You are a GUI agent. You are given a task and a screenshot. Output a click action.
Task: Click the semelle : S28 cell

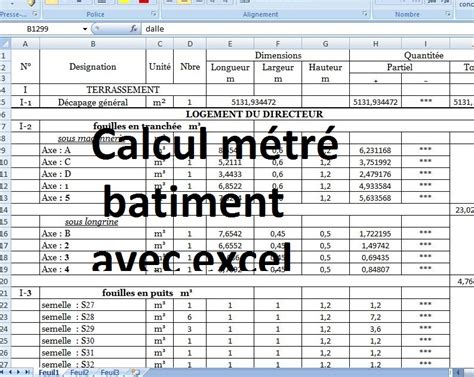click(x=93, y=317)
